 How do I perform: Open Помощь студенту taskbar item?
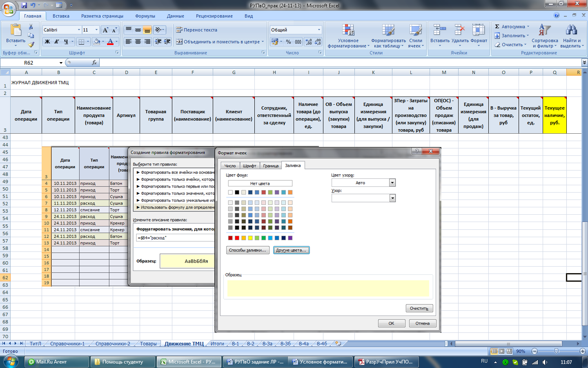(122, 362)
